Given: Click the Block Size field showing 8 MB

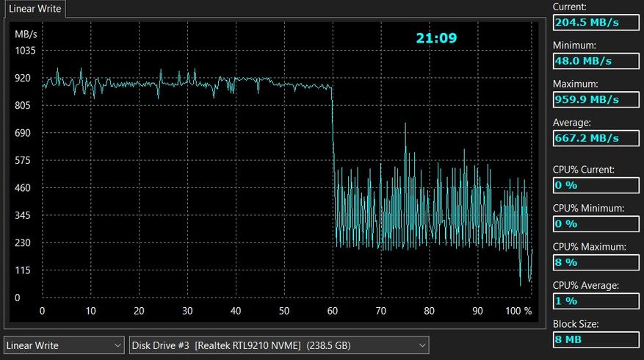Looking at the screenshot, I should coord(596,339).
